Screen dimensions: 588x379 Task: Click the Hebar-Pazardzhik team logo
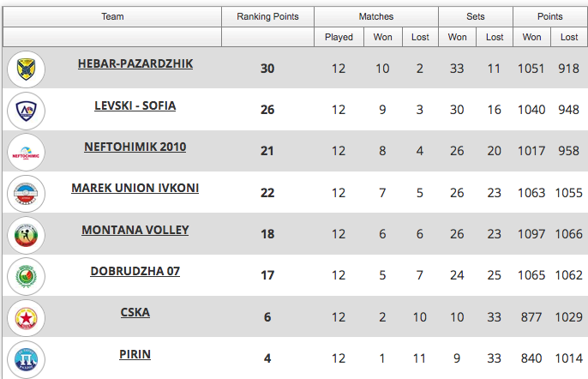point(26,69)
